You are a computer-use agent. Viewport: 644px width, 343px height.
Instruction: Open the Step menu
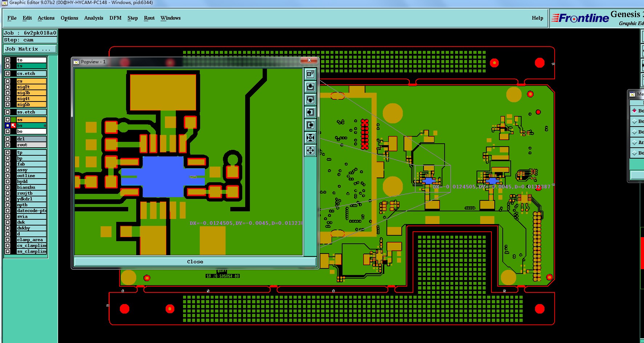tap(133, 18)
